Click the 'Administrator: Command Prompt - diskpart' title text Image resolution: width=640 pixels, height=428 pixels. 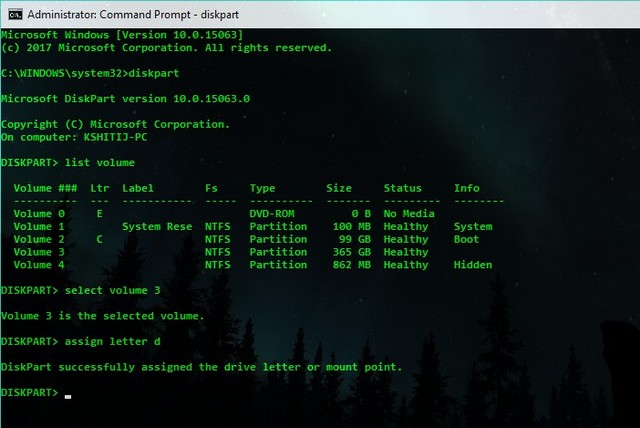click(x=133, y=15)
